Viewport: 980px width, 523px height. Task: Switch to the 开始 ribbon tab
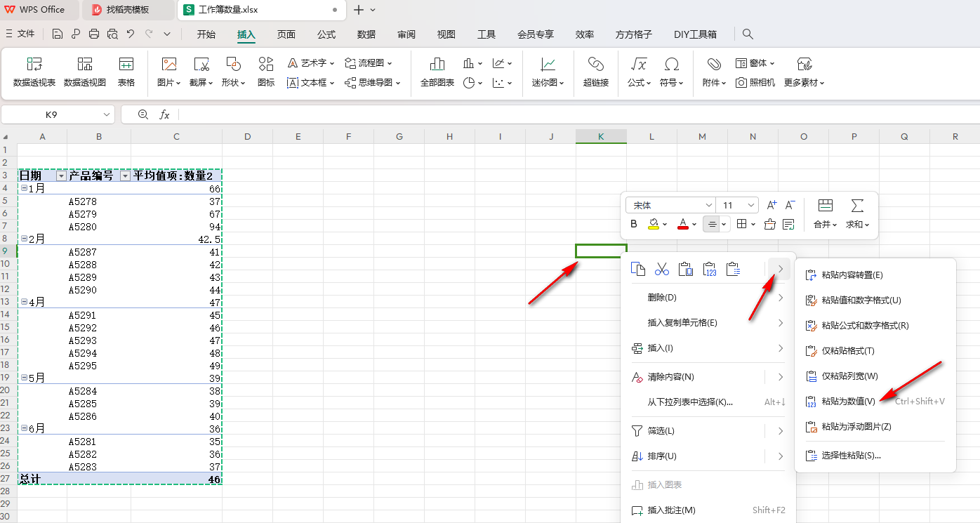[x=206, y=34]
